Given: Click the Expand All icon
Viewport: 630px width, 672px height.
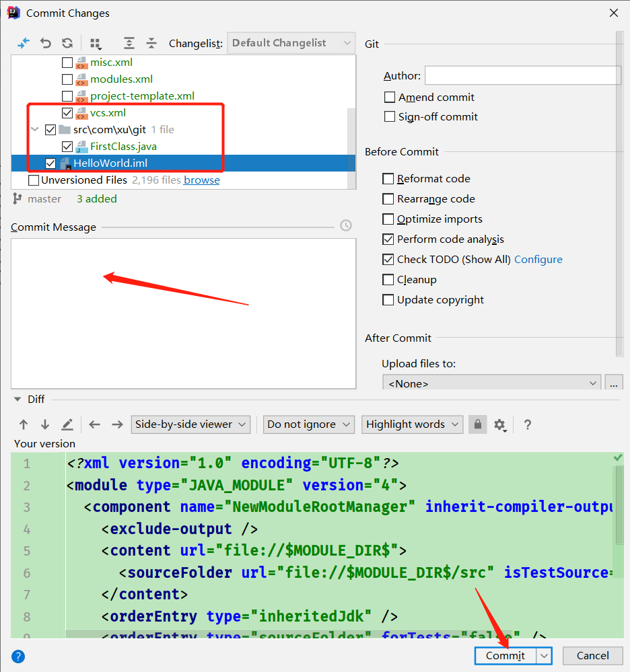Looking at the screenshot, I should pyautogui.click(x=129, y=43).
